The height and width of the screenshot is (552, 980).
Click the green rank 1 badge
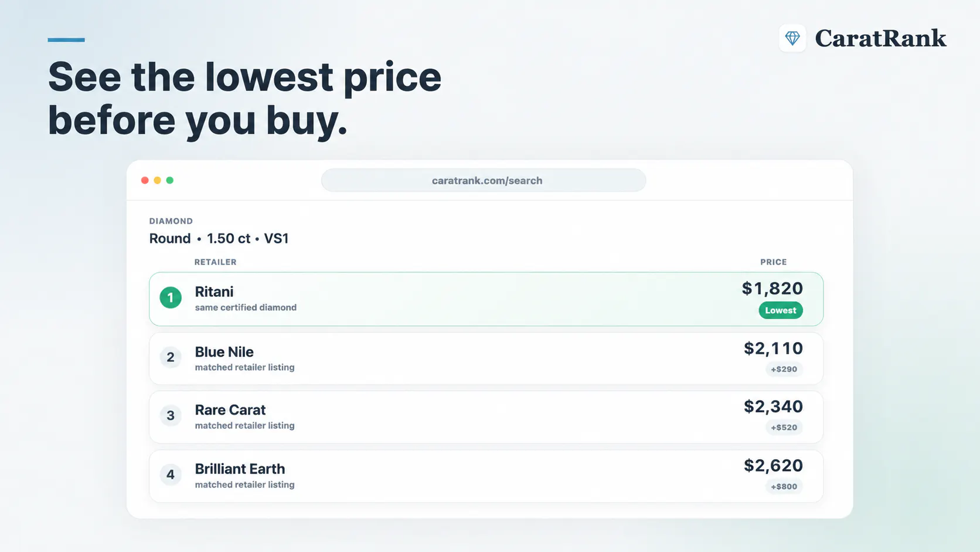171,298
